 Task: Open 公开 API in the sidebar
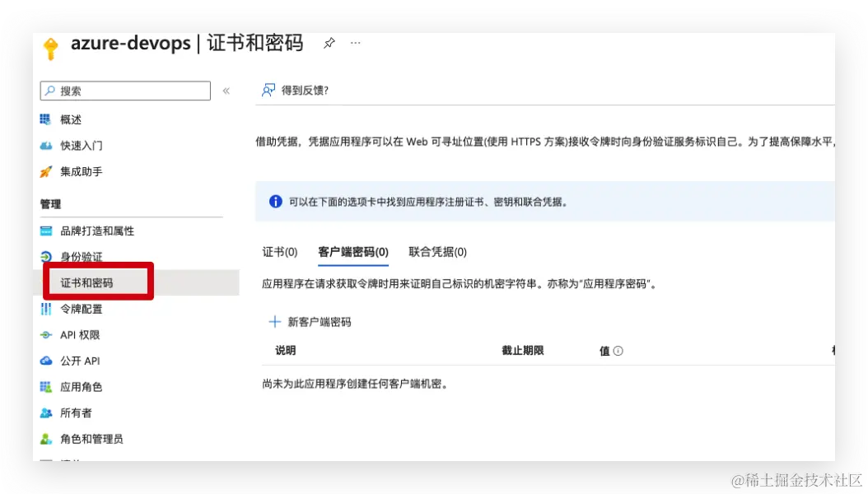[80, 361]
